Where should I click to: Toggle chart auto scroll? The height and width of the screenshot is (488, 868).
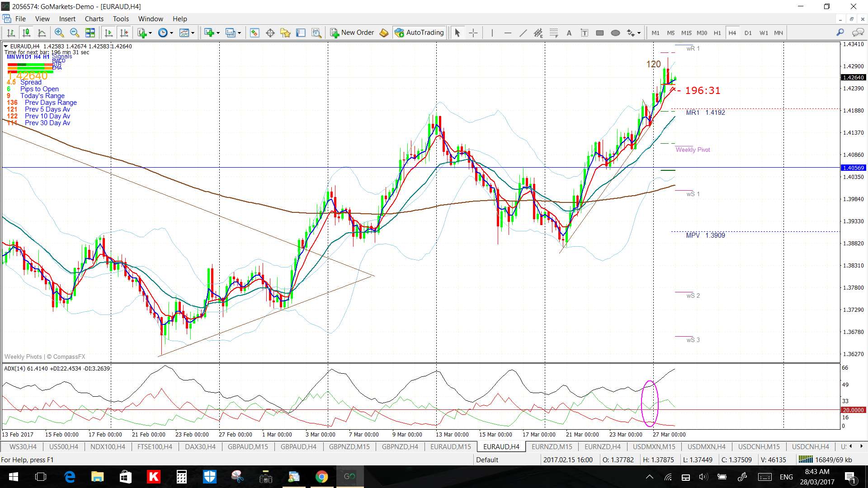(x=108, y=33)
